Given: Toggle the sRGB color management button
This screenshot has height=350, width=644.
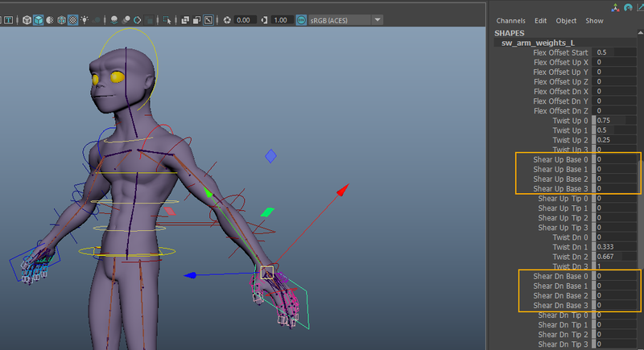Looking at the screenshot, I should 302,19.
